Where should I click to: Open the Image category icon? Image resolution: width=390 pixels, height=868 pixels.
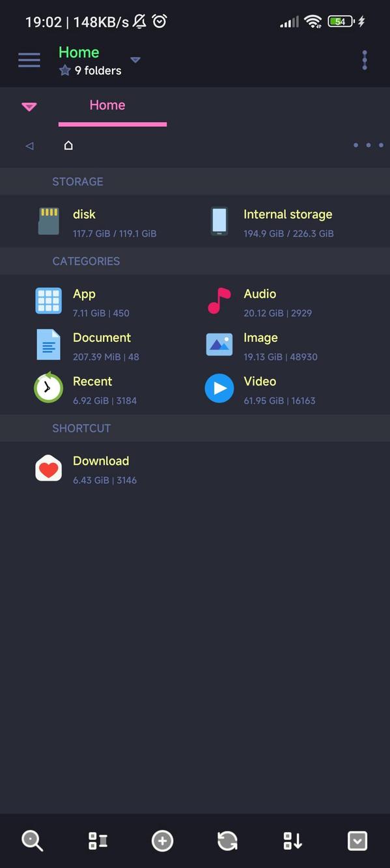219,344
